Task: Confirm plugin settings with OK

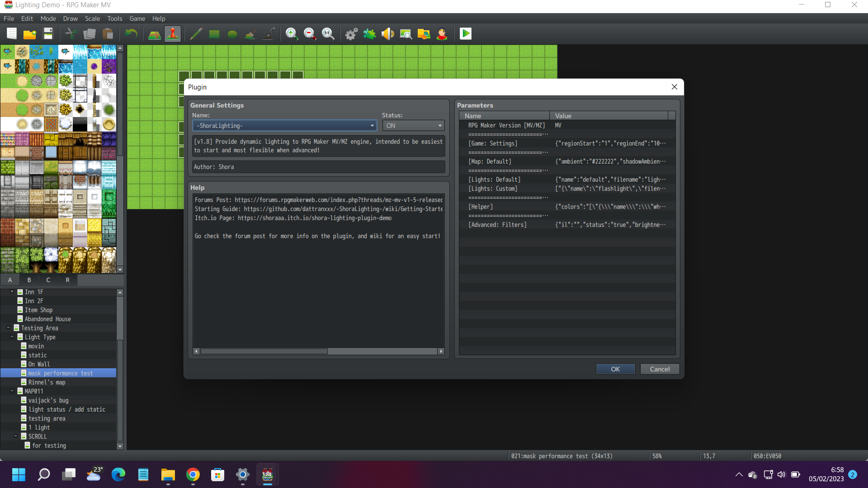Action: point(615,369)
